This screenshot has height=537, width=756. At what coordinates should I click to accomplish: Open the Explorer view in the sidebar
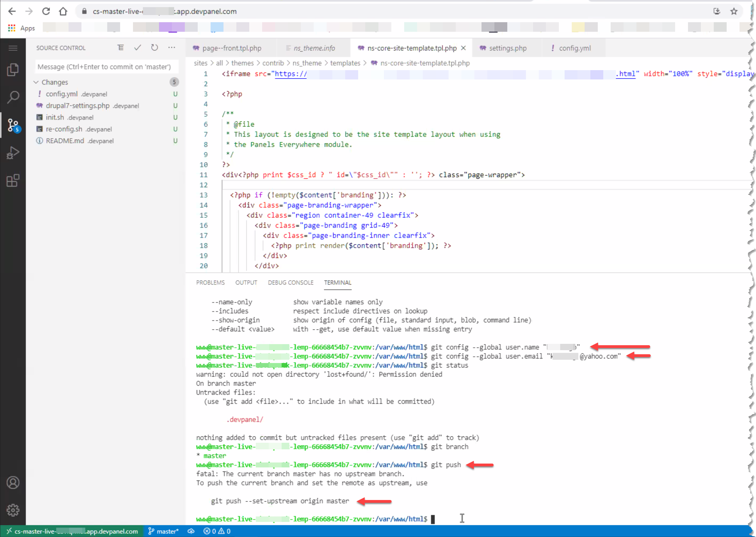(13, 69)
